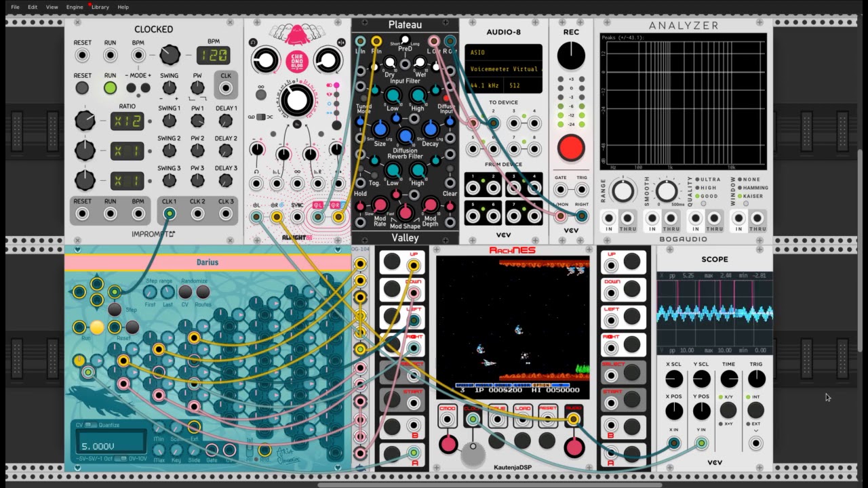Click the pink Mod Depth knob on Plateau
Image resolution: width=868 pixels, height=488 pixels.
(430, 205)
